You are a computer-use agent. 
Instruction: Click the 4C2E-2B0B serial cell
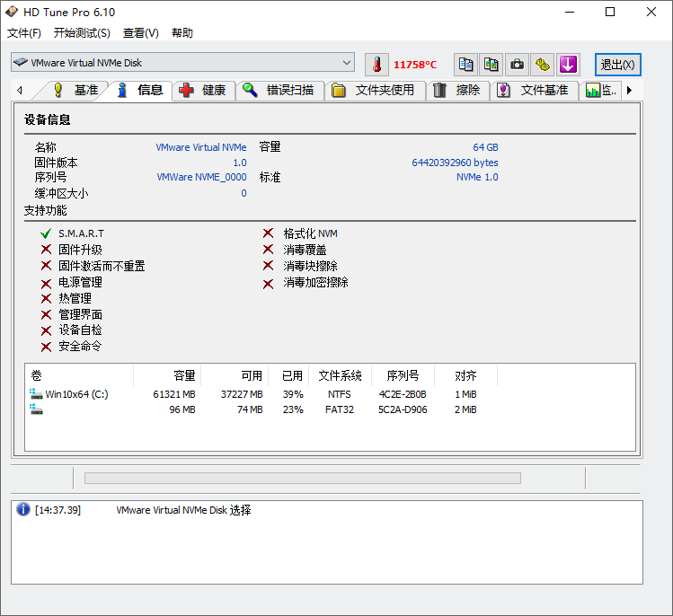tap(403, 394)
